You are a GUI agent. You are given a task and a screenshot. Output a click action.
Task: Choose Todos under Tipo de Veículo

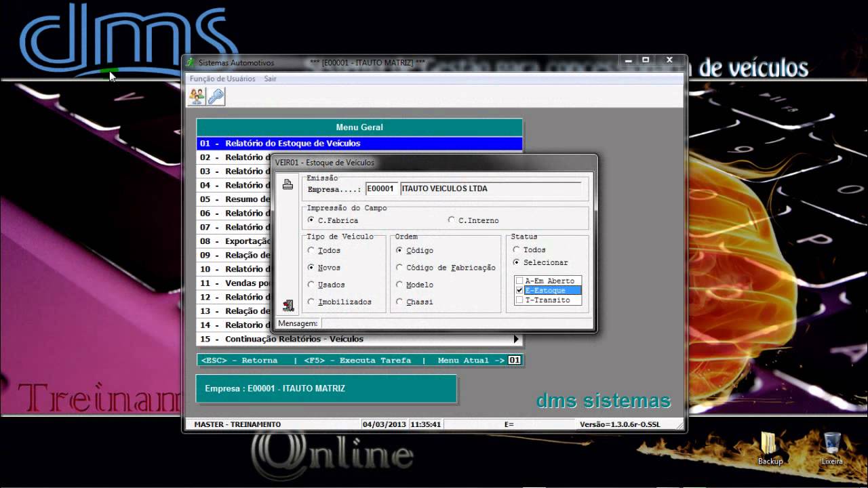324,251
